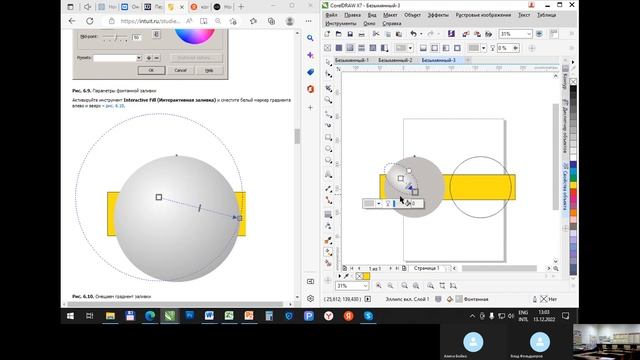Paste from clipboard in CorelDRAW toolbar
The height and width of the screenshot is (360, 640).
[x=399, y=34]
